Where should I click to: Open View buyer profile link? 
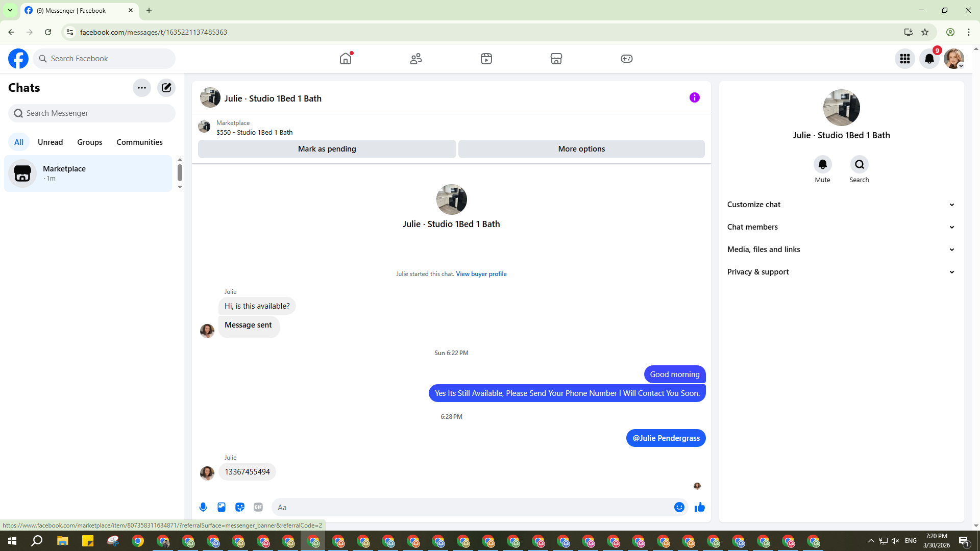pos(481,274)
